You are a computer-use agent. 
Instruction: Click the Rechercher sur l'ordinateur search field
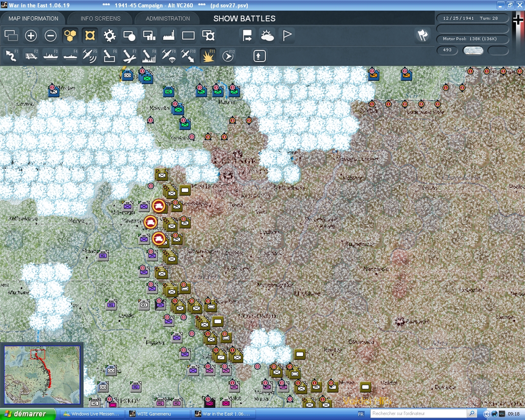tap(418, 413)
